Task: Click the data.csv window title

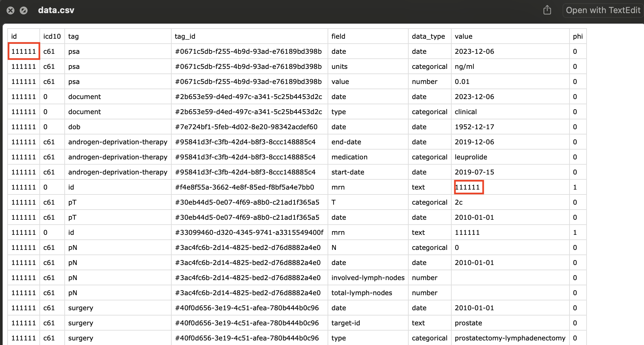Action: tap(56, 10)
